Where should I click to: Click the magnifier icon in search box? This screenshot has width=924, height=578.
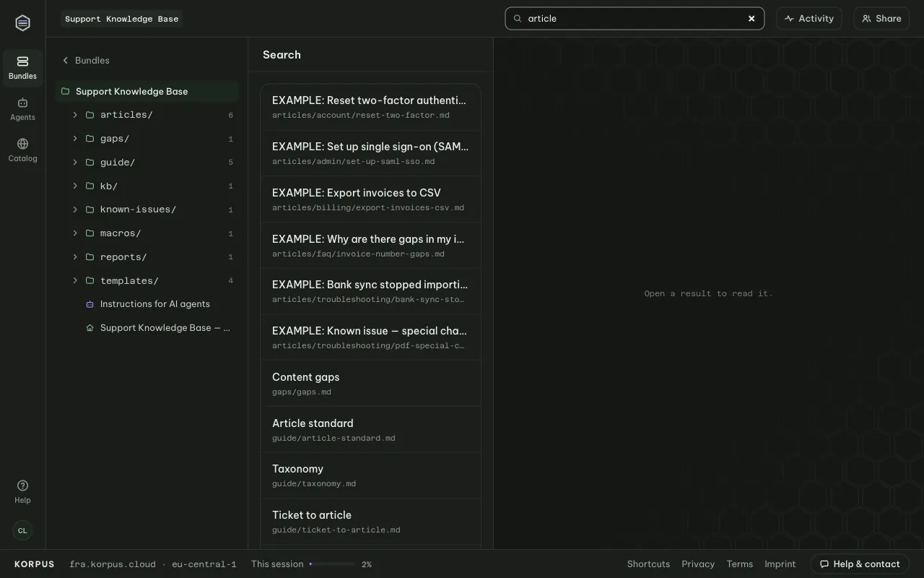pyautogui.click(x=518, y=19)
